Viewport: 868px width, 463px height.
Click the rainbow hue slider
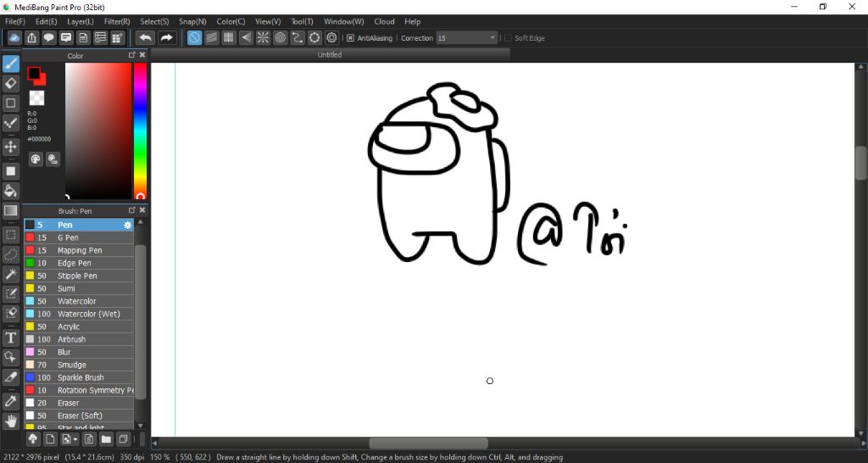click(140, 131)
